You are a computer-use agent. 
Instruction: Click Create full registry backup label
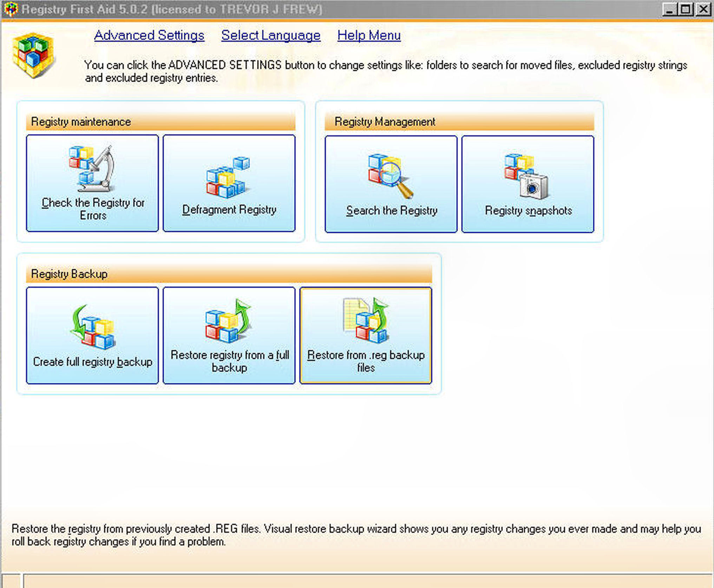coord(93,362)
